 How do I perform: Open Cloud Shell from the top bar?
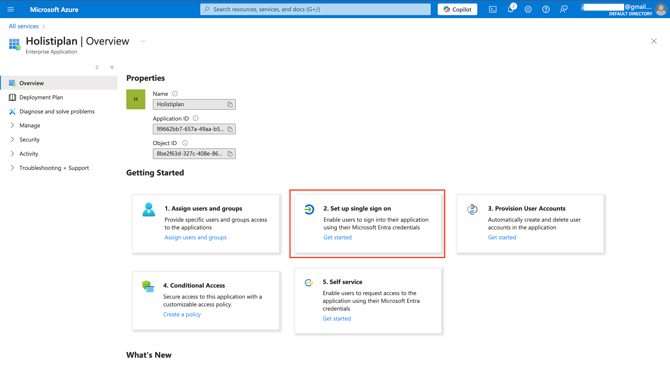493,9
